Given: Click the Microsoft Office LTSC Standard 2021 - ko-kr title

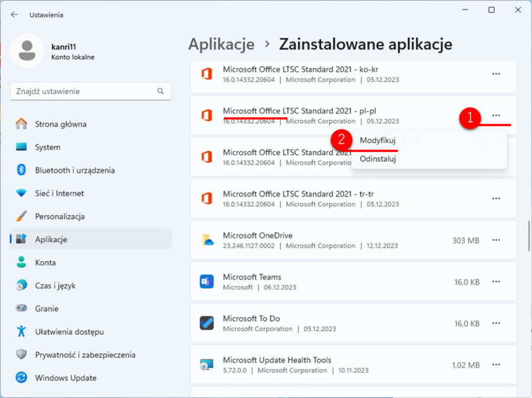Looking at the screenshot, I should (301, 69).
